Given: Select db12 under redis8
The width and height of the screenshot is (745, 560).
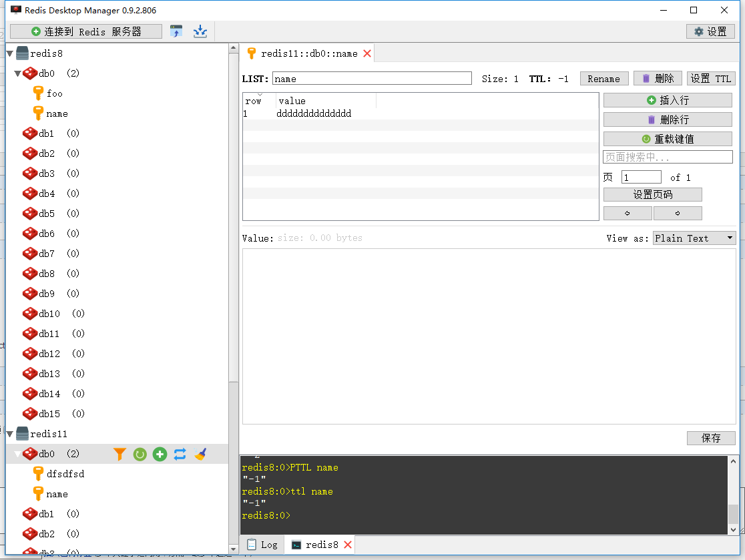Looking at the screenshot, I should 49,354.
